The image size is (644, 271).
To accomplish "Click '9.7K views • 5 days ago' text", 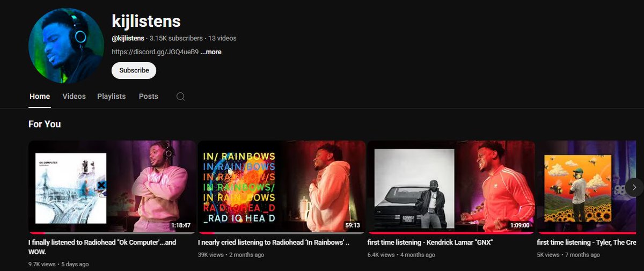I will (58, 264).
